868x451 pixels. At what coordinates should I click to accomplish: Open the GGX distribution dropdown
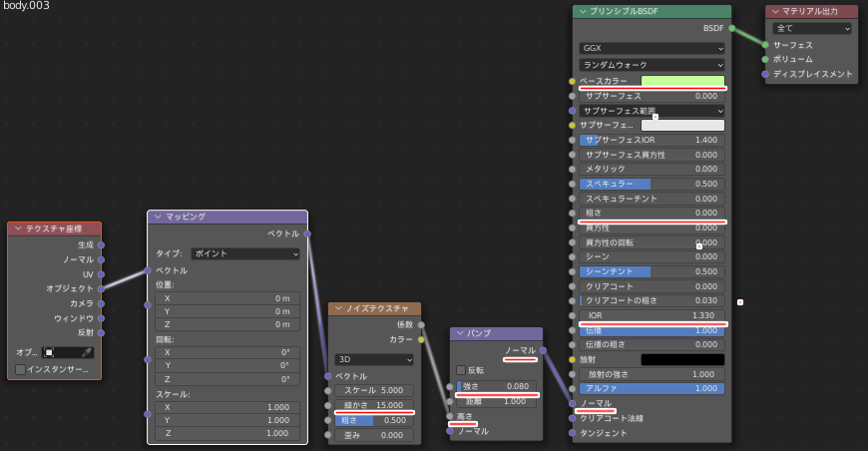point(651,48)
